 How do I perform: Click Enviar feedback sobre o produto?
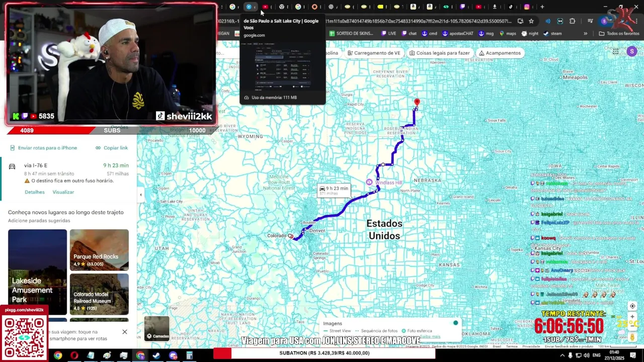569,346
